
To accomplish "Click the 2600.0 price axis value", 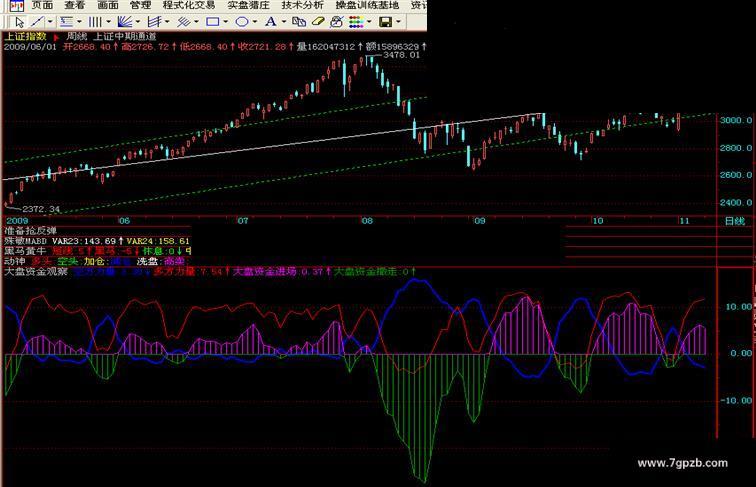I will pyautogui.click(x=736, y=175).
